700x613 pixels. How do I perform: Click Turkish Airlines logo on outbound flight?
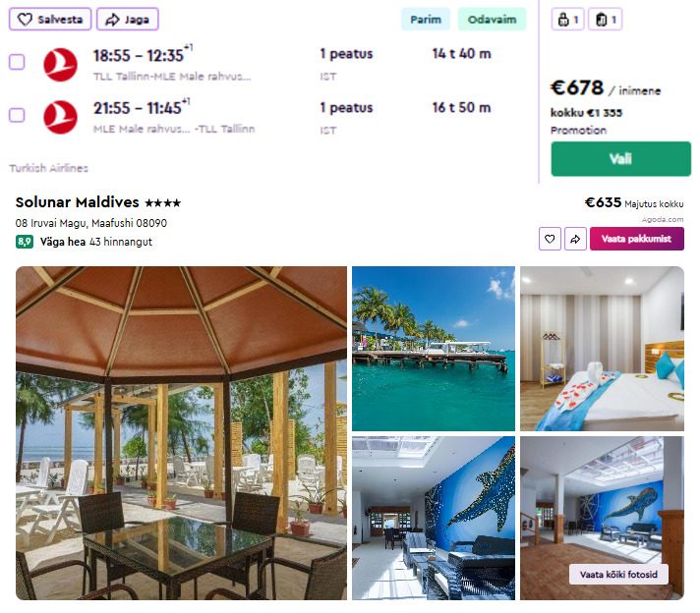pos(60,64)
